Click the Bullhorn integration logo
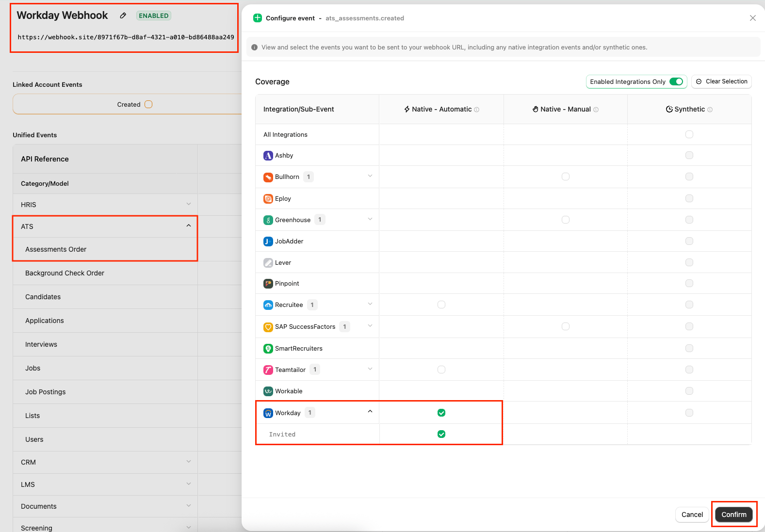The image size is (765, 532). pos(268,177)
